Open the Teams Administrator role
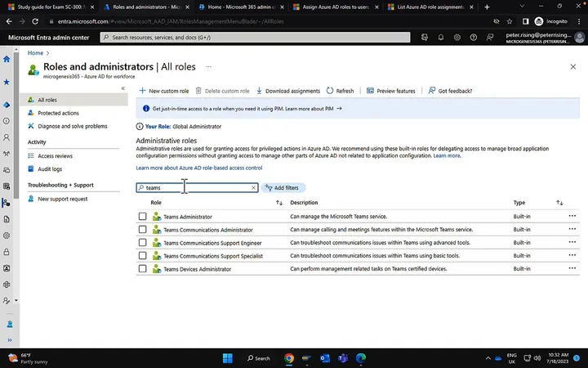588x368 pixels. [x=188, y=217]
